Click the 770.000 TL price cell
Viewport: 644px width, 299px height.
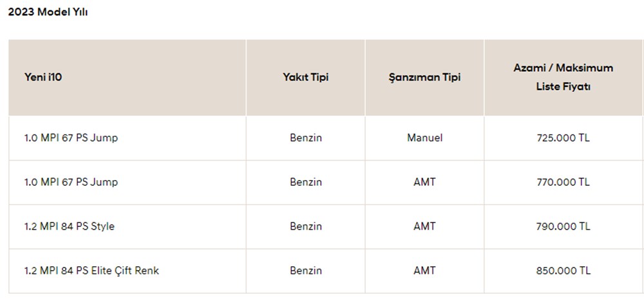click(x=563, y=182)
